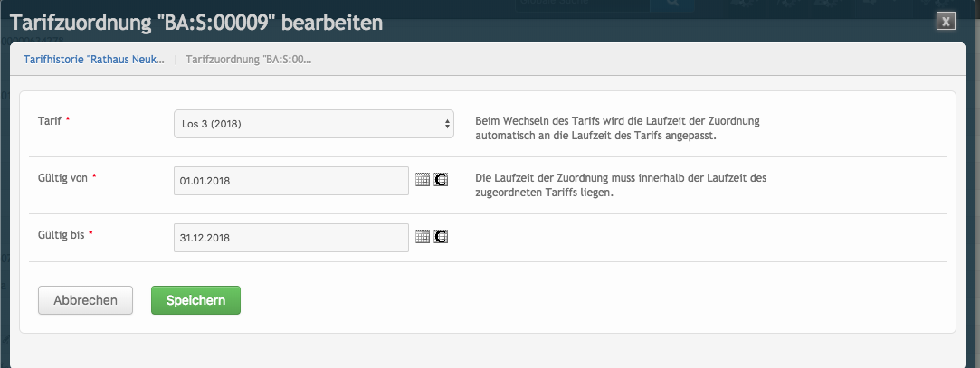Screen dimensions: 980x368
Task: Click Abbrechen to cancel editing
Action: [x=86, y=300]
